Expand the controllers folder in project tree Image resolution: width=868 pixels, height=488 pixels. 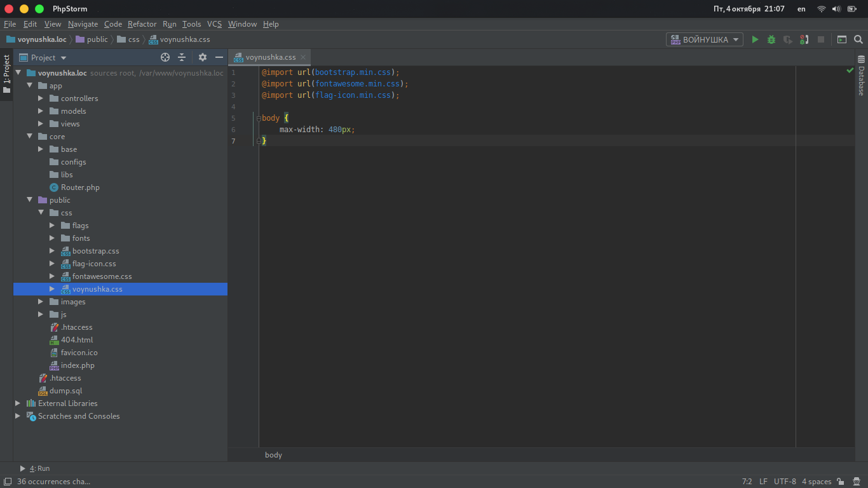(41, 98)
